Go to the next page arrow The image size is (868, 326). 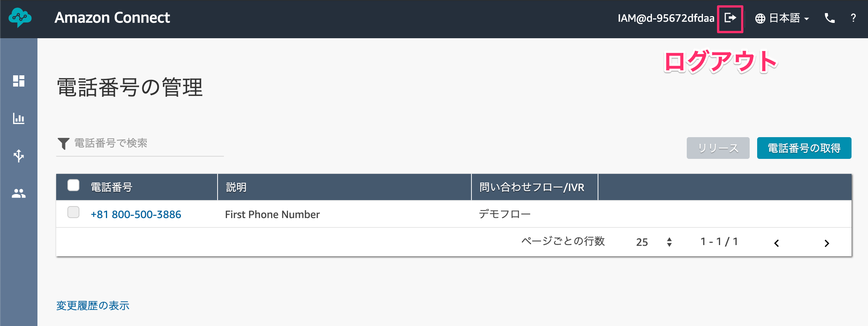(827, 243)
